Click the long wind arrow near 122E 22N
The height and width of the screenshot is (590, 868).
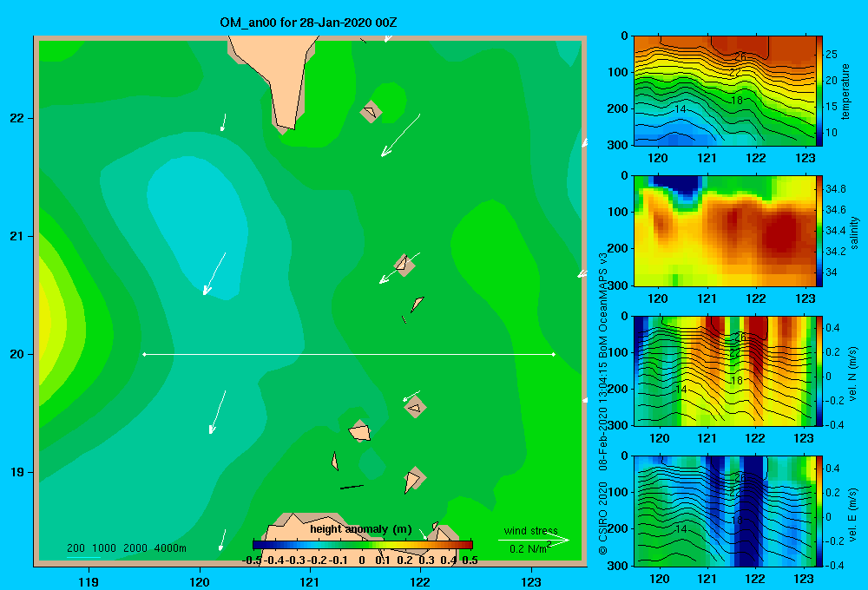point(400,135)
